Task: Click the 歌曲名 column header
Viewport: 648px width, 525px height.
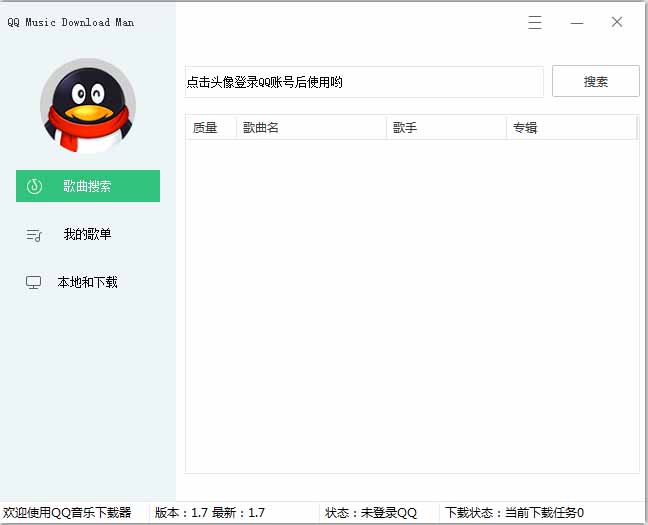Action: coord(311,128)
